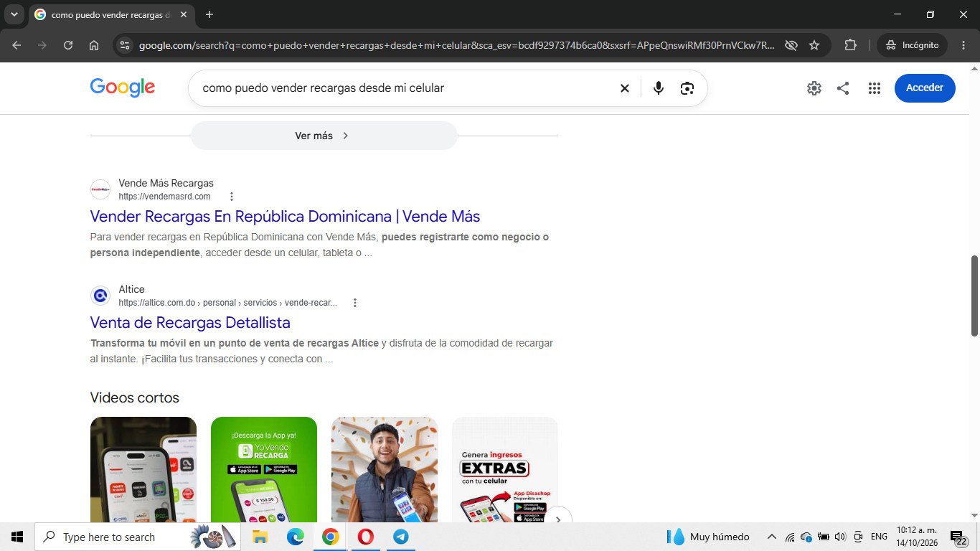Viewport: 980px width, 551px height.
Task: Open Chrome's three-dot menu
Action: point(963,45)
